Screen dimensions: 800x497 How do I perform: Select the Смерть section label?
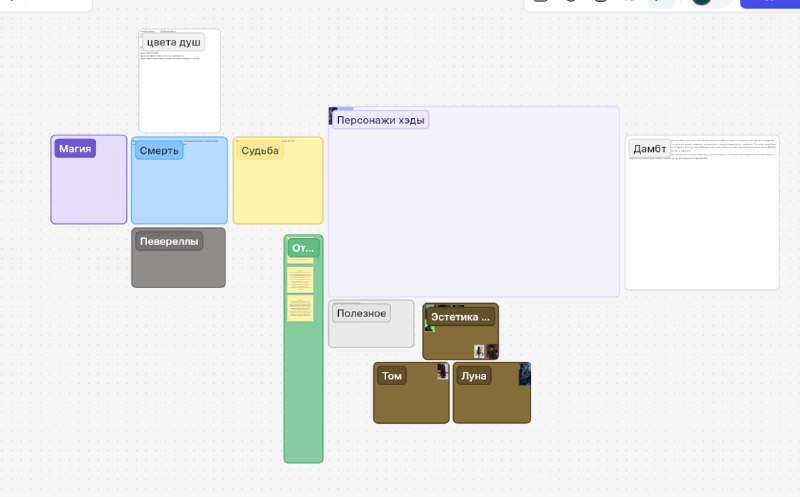[159, 151]
